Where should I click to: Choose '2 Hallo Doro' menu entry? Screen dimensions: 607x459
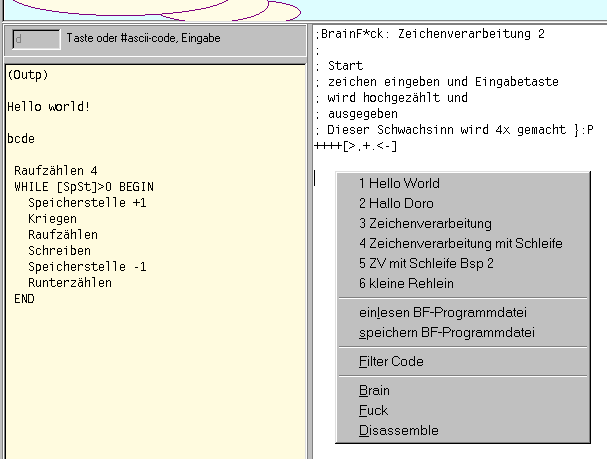463,203
